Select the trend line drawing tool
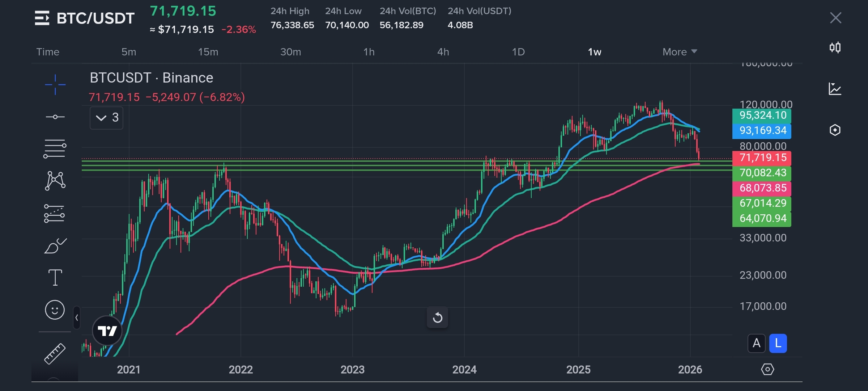The height and width of the screenshot is (391, 868). click(55, 117)
